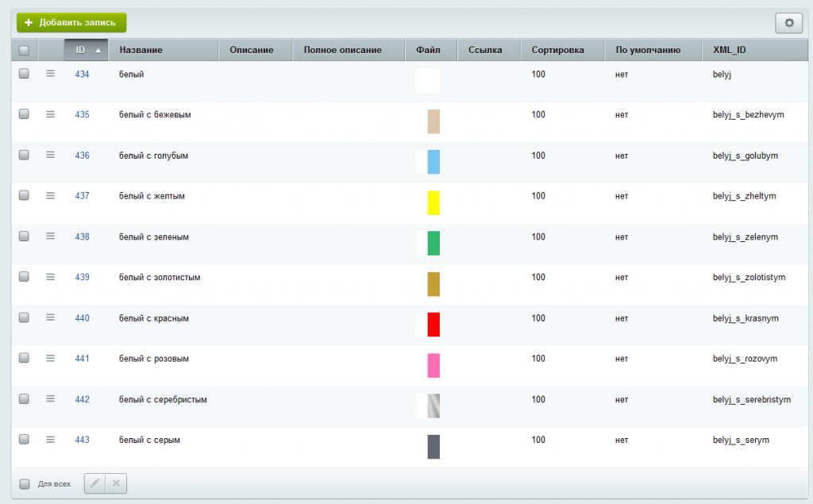The width and height of the screenshot is (813, 504).
Task: Check the box for row 442
Action: (24, 398)
